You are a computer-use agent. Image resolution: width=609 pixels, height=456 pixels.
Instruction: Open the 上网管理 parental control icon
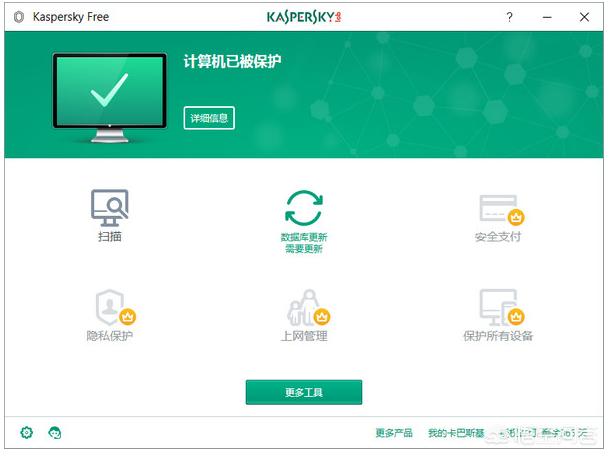click(x=304, y=307)
